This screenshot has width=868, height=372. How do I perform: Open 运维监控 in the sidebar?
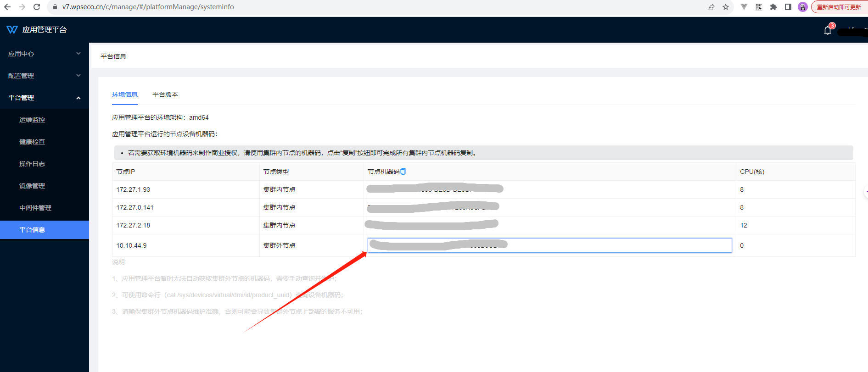coord(32,120)
